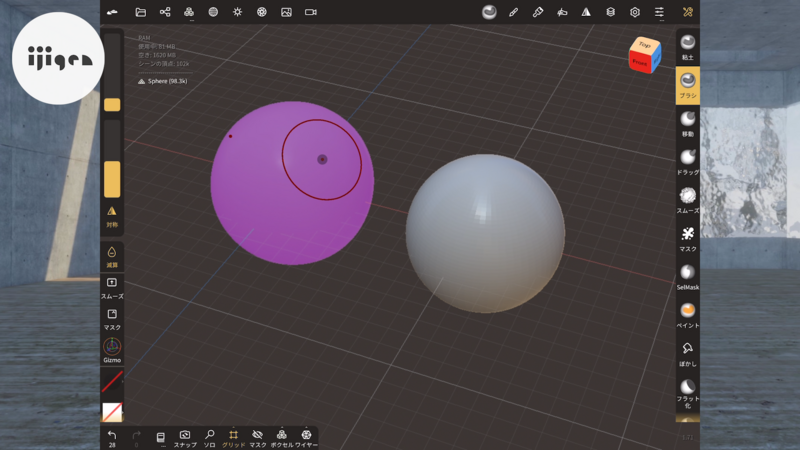Open the Topology menu
The image size is (800, 450).
coord(189,12)
